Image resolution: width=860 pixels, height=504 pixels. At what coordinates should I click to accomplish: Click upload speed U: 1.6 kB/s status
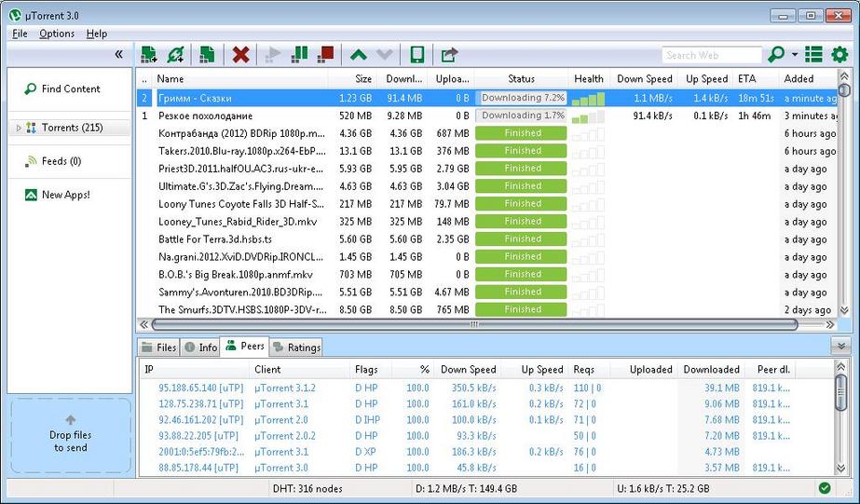point(663,488)
